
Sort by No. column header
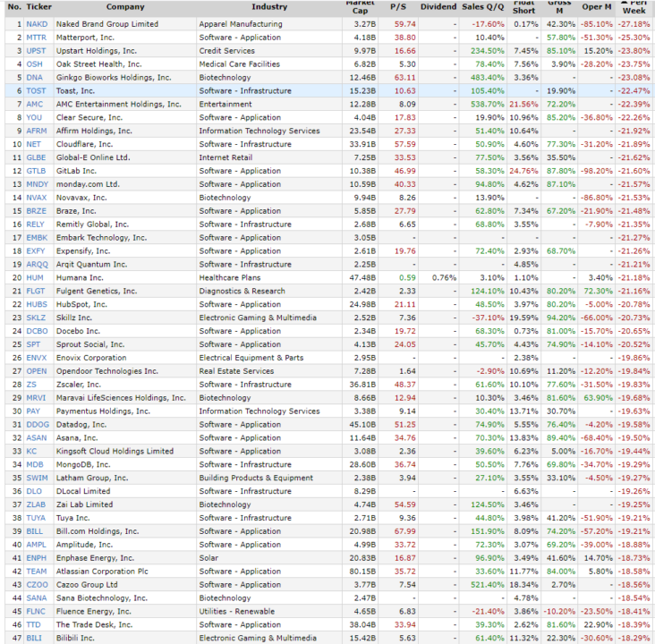click(14, 6)
